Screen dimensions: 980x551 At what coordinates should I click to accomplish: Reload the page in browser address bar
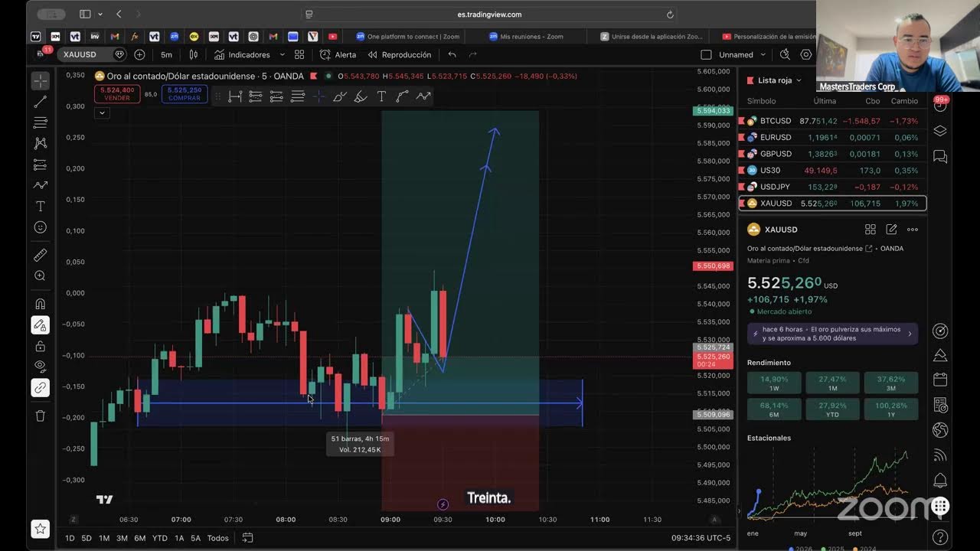coord(670,15)
